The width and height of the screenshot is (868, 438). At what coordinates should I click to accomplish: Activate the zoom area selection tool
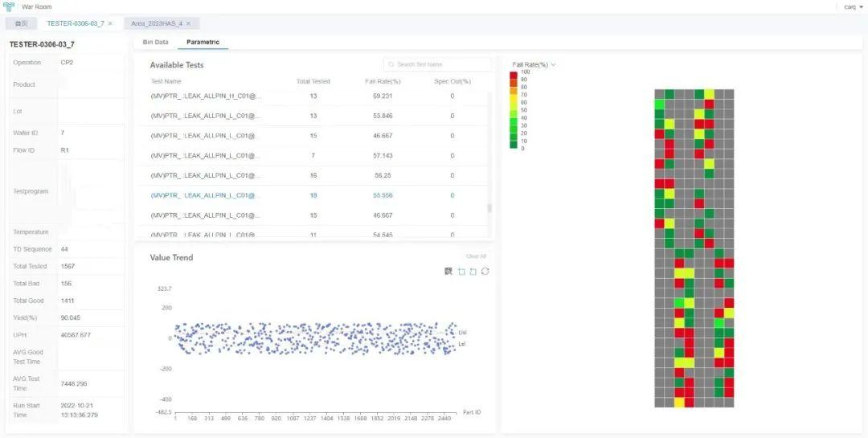coord(461,272)
